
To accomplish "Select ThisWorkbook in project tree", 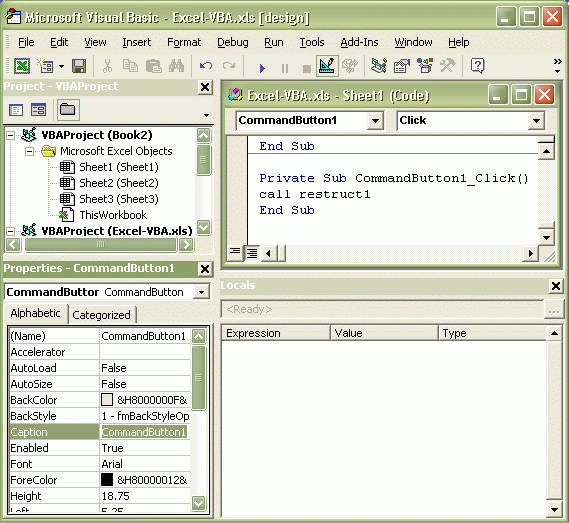I will [x=113, y=215].
